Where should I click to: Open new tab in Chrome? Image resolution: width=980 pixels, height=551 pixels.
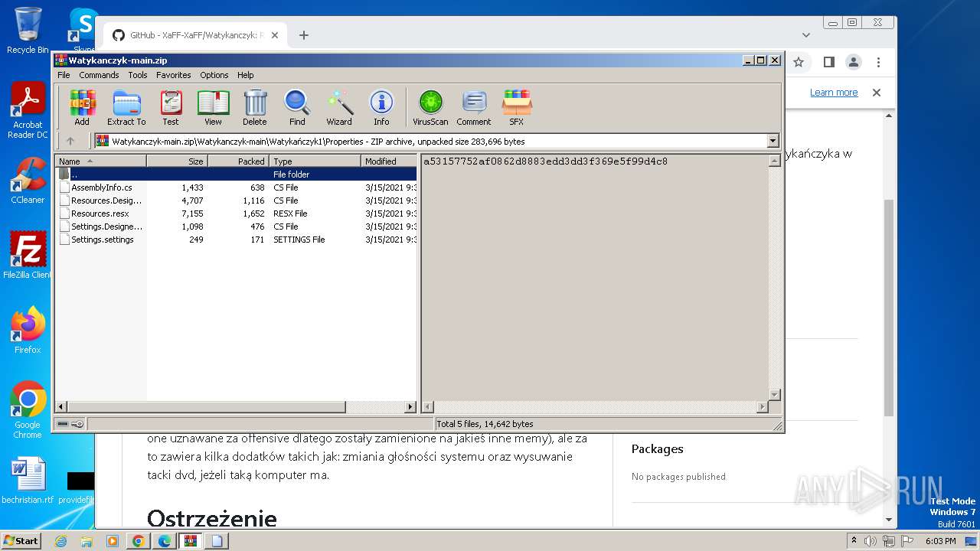tap(304, 35)
